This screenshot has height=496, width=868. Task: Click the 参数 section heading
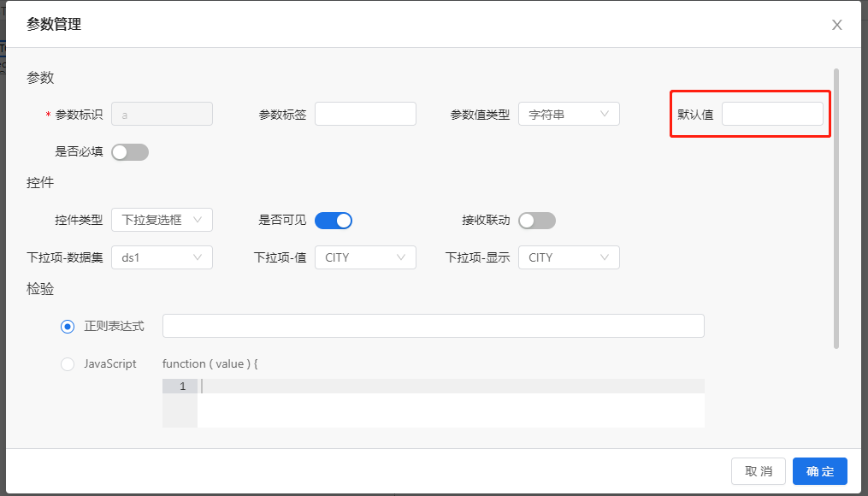click(x=40, y=78)
